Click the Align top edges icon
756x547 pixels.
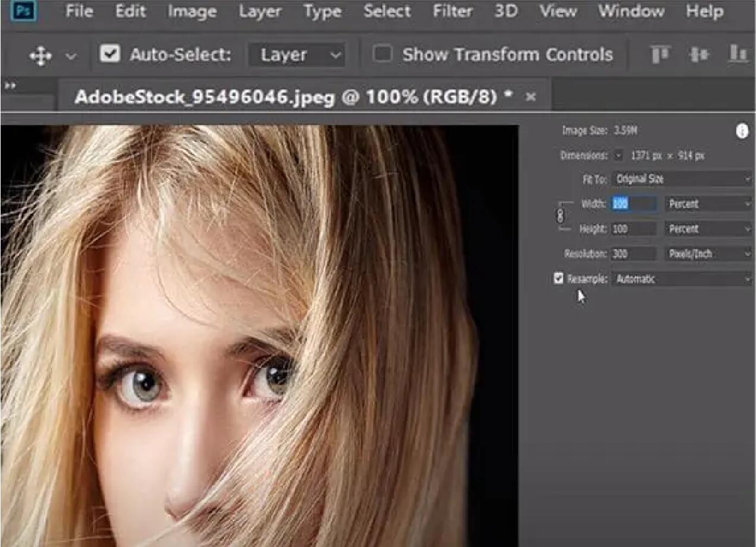click(660, 55)
